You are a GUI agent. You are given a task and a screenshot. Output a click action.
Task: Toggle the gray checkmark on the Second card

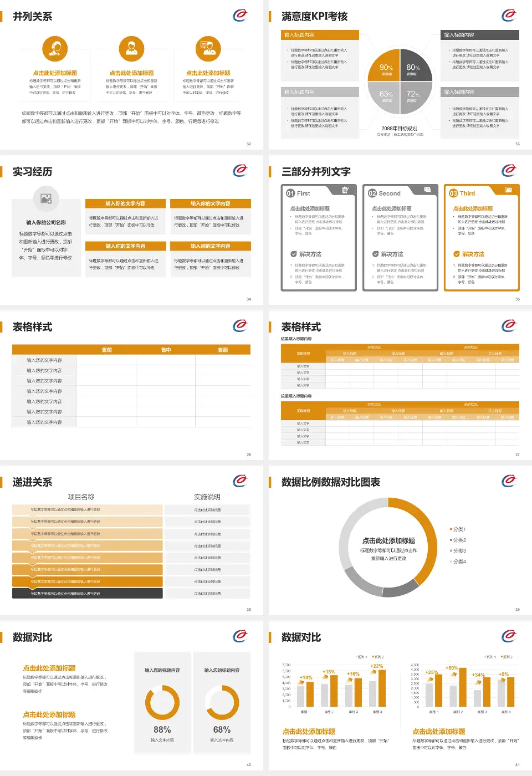click(376, 253)
